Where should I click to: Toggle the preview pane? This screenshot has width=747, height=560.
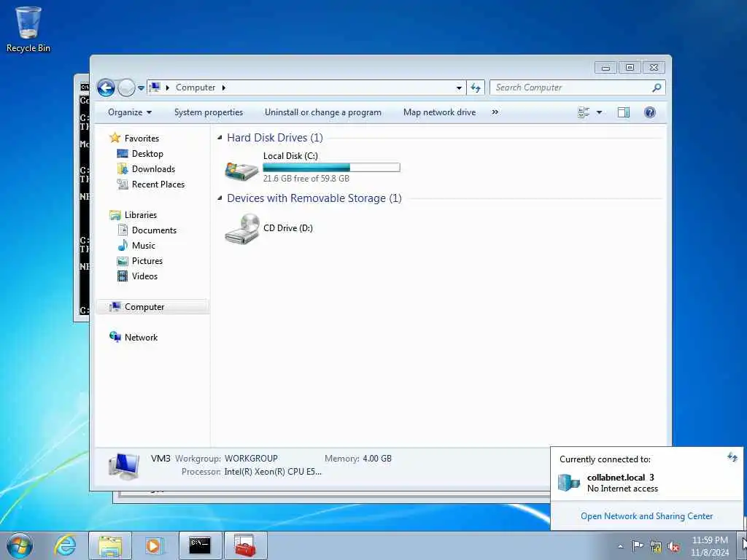coord(624,112)
